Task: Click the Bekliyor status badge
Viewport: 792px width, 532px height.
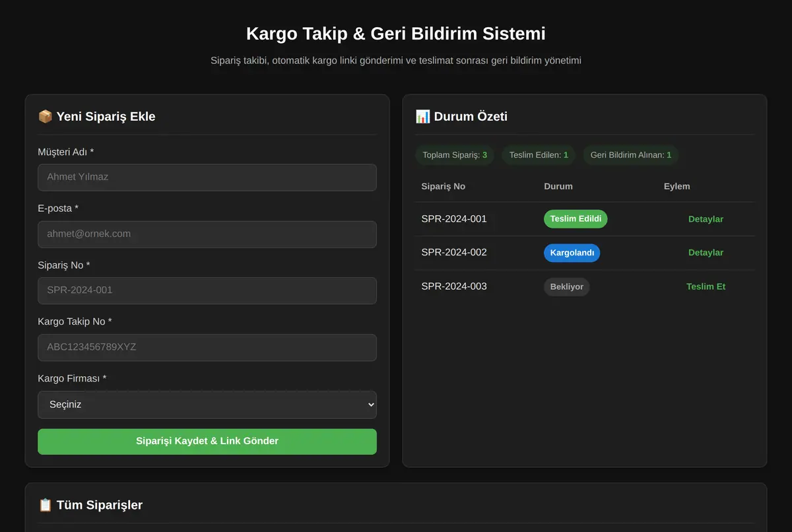Action: [567, 286]
